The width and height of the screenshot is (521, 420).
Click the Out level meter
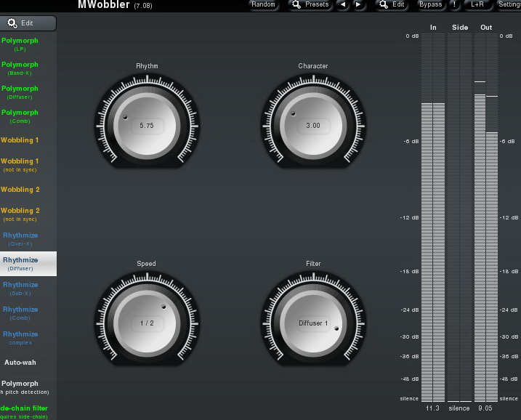pos(486,218)
